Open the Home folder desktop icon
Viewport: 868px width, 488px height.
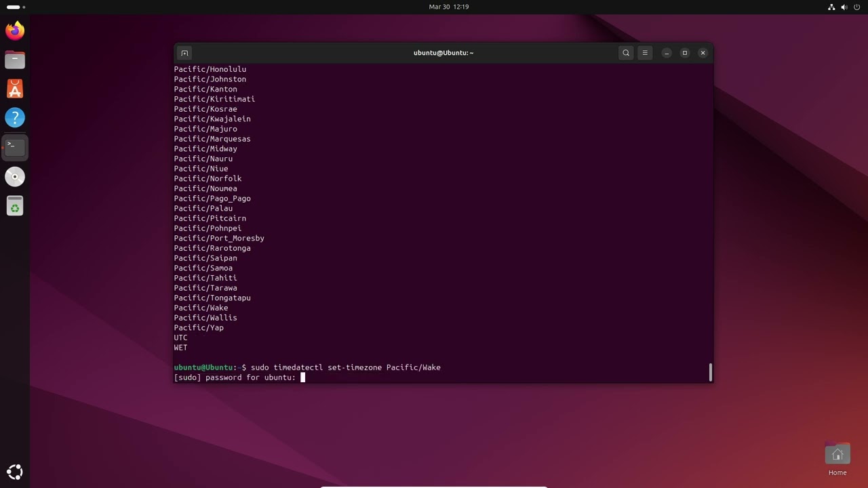click(837, 459)
